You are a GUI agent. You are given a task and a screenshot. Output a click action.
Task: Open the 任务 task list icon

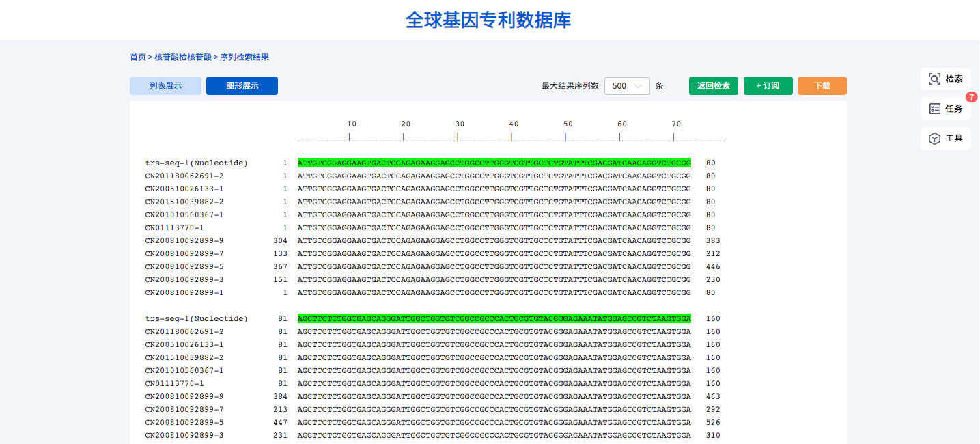934,109
